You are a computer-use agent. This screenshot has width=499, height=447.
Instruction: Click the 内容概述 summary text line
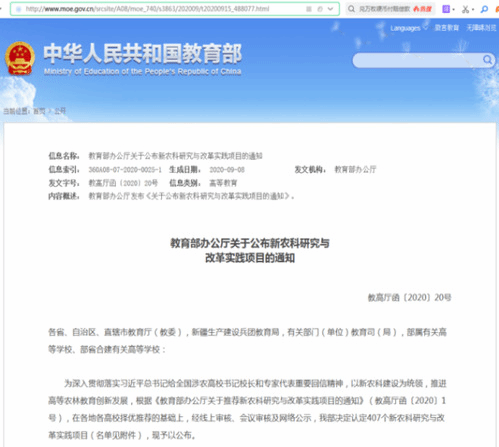point(191,196)
